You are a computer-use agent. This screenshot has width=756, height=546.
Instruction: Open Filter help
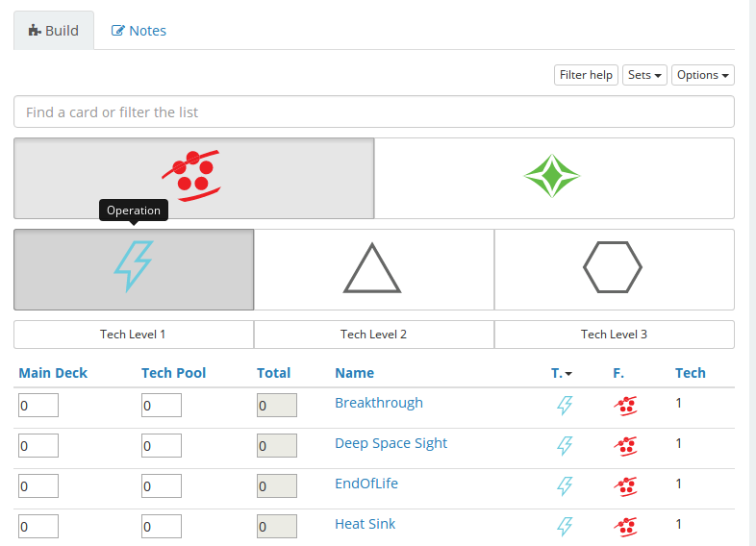pos(586,75)
